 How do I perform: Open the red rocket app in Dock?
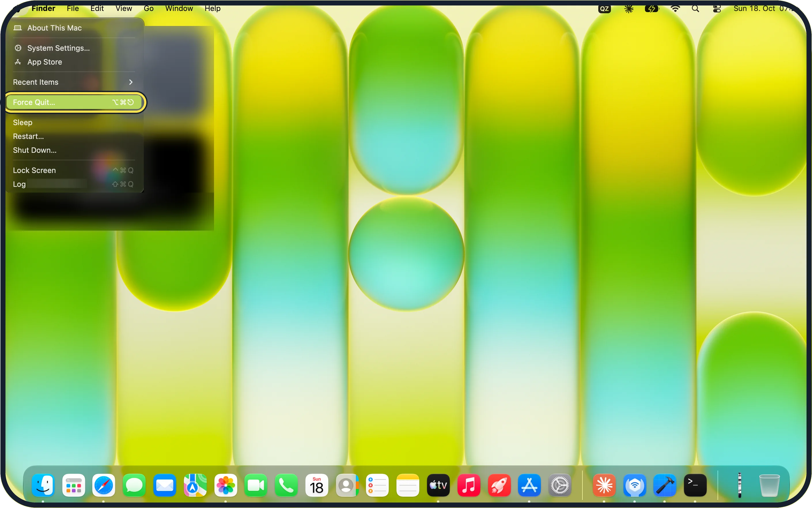pyautogui.click(x=499, y=485)
